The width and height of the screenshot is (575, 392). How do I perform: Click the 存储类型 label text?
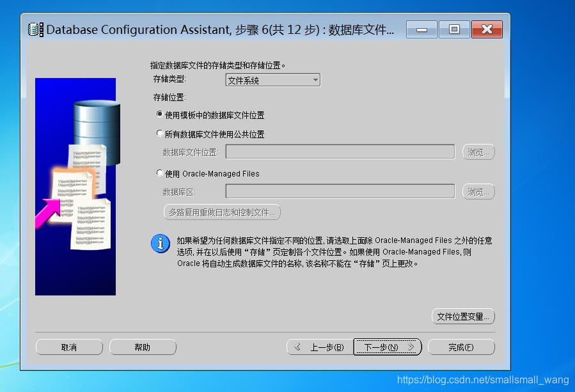(x=169, y=79)
